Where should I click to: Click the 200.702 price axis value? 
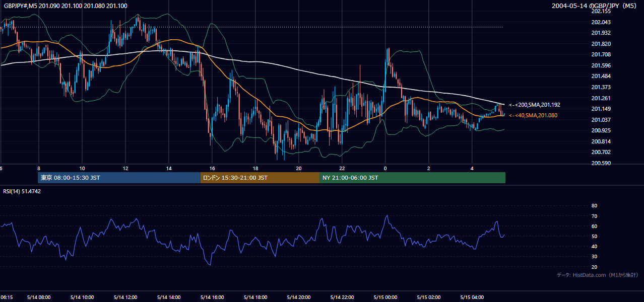[x=601, y=152]
